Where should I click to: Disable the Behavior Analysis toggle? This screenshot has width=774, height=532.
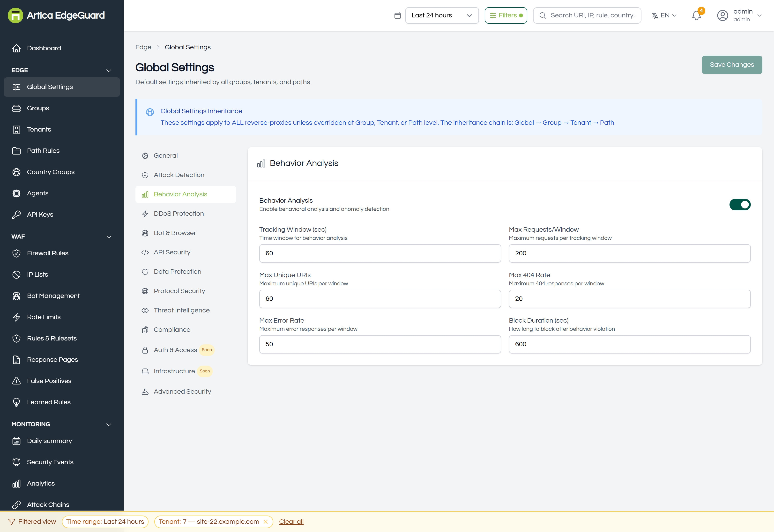(x=740, y=205)
